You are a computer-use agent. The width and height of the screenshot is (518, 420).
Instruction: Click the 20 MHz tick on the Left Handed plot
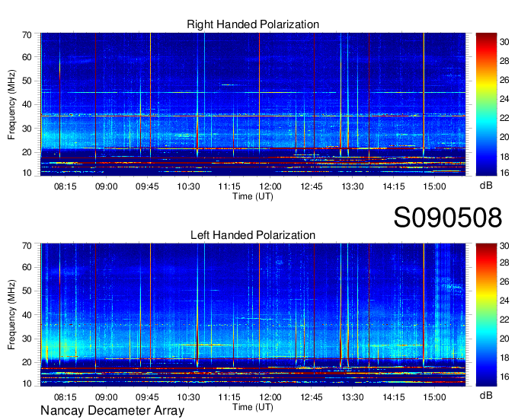[27, 362]
